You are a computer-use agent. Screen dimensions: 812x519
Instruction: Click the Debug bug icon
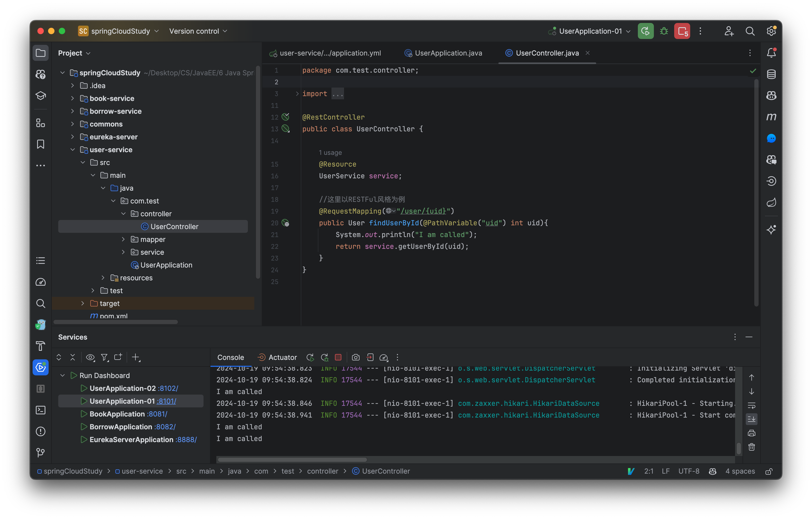click(x=664, y=31)
